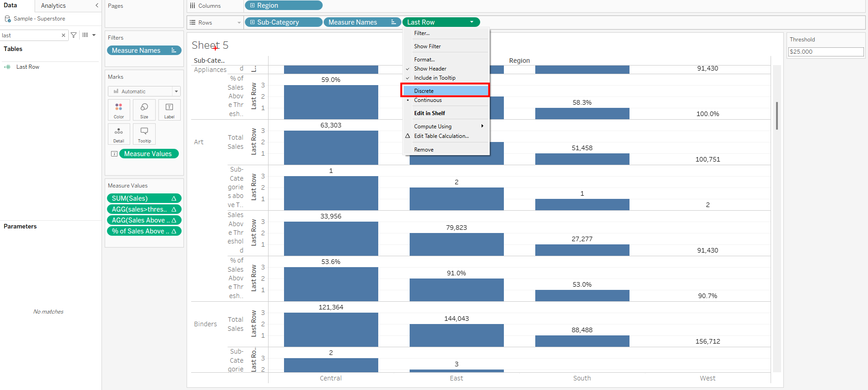Viewport: 868px width, 390px height.
Task: Click the Last Row field's calculation icon
Action: [7, 67]
